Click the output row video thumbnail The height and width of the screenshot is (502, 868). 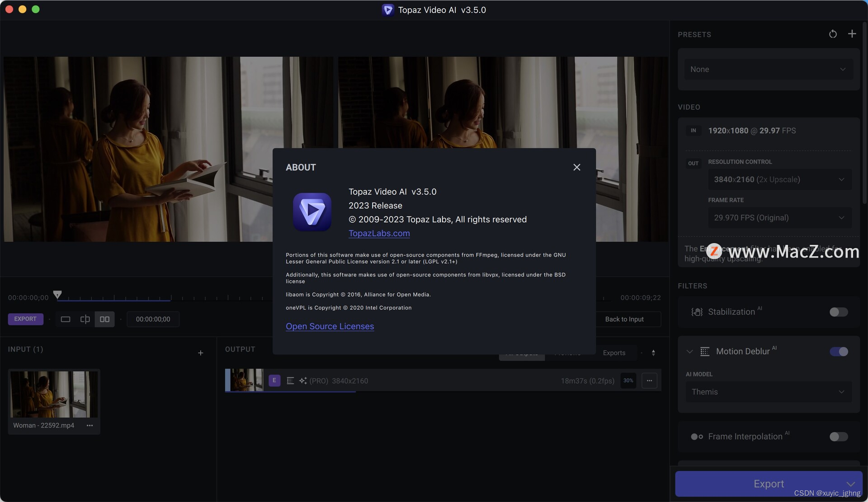[x=246, y=380]
